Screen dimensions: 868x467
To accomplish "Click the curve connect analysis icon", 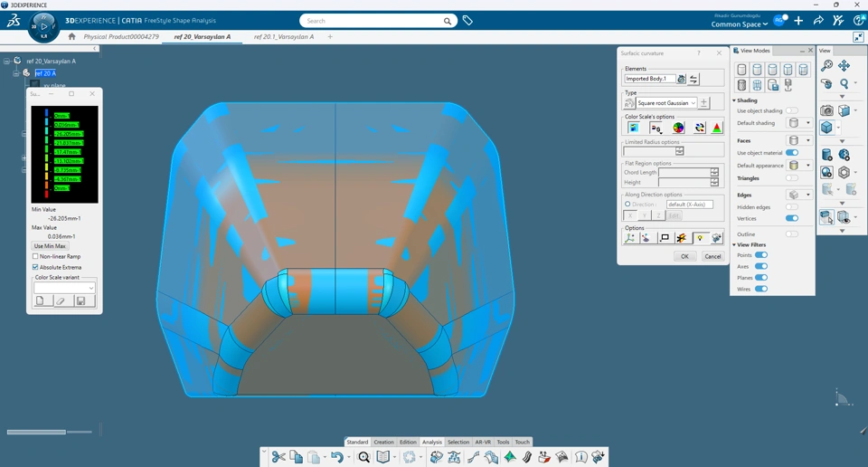I will (473, 457).
